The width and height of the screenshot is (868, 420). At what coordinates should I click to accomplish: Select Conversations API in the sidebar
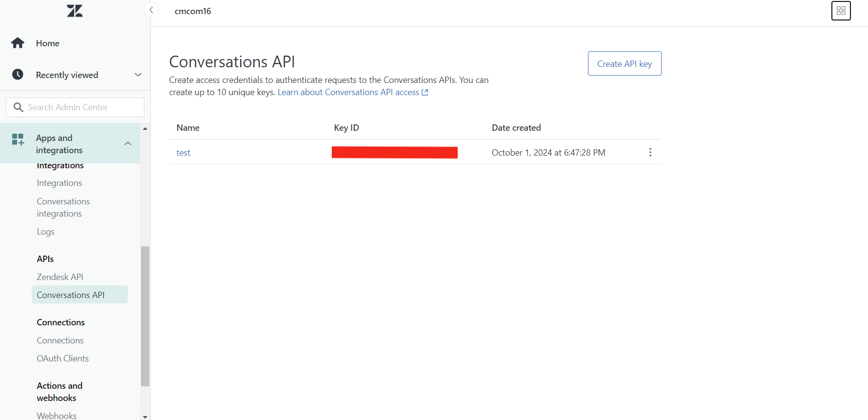tap(71, 295)
